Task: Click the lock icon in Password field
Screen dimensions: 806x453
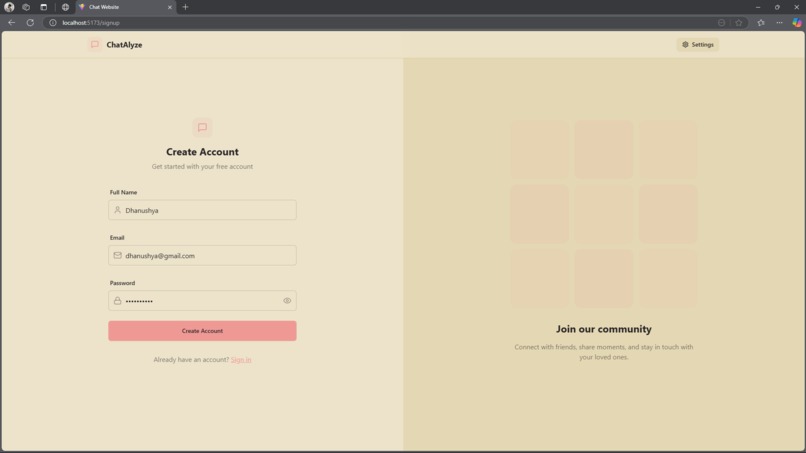Action: [x=117, y=301]
